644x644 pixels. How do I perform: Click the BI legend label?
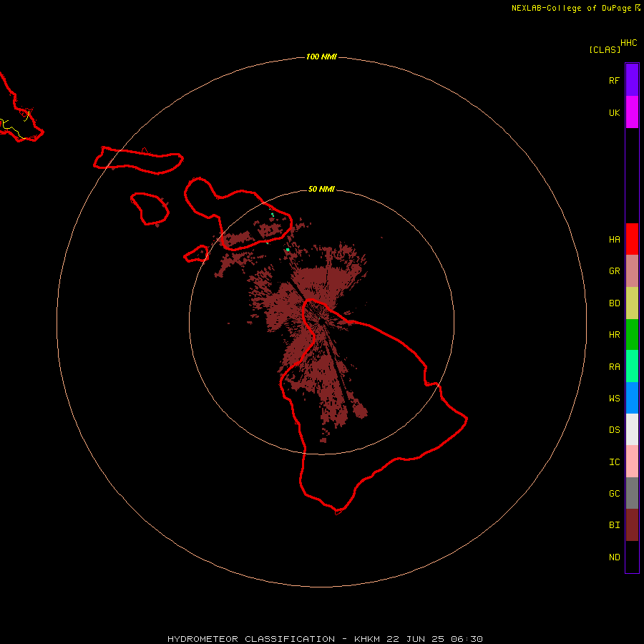coord(615,525)
